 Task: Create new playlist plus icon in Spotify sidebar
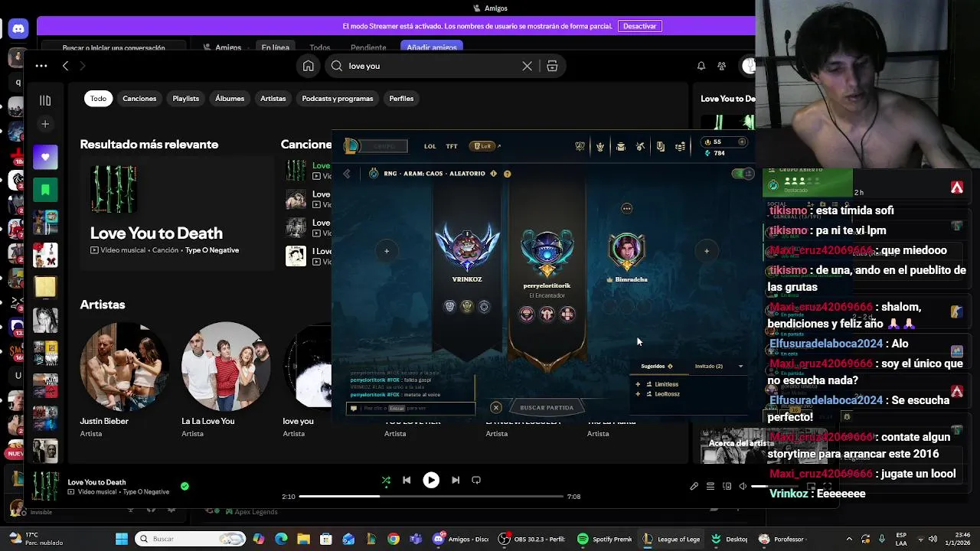[45, 124]
